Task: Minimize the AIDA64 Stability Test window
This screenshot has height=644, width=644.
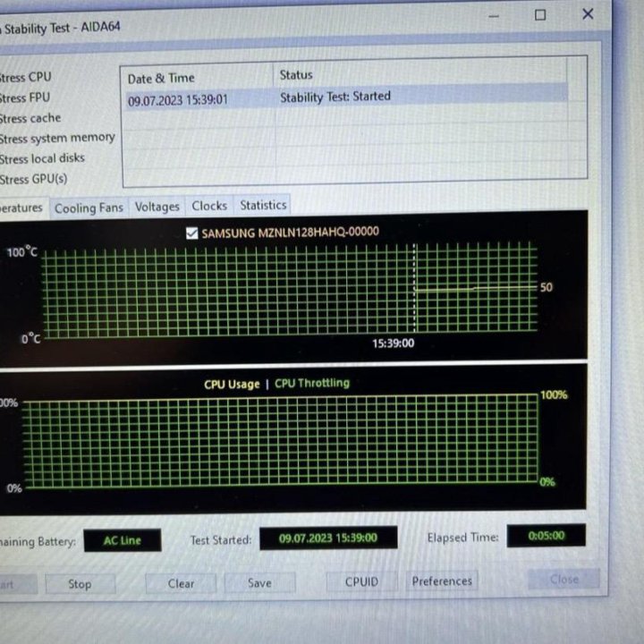Action: pyautogui.click(x=494, y=16)
